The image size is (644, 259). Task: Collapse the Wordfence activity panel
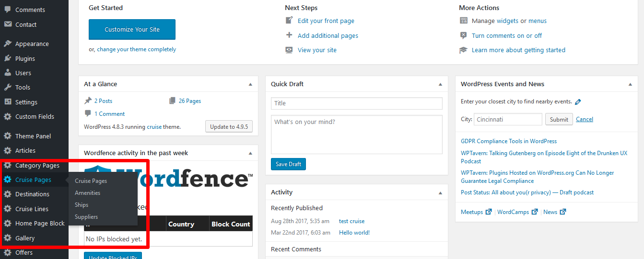coord(250,153)
